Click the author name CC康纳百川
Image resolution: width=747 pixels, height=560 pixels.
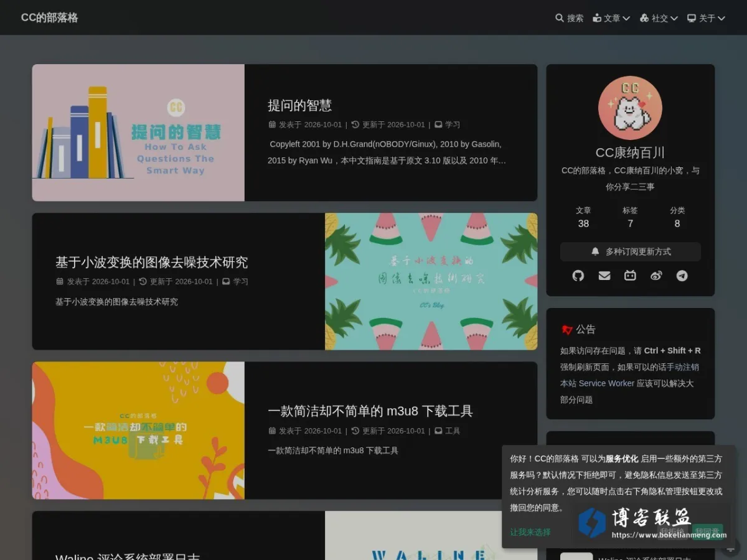point(630,152)
